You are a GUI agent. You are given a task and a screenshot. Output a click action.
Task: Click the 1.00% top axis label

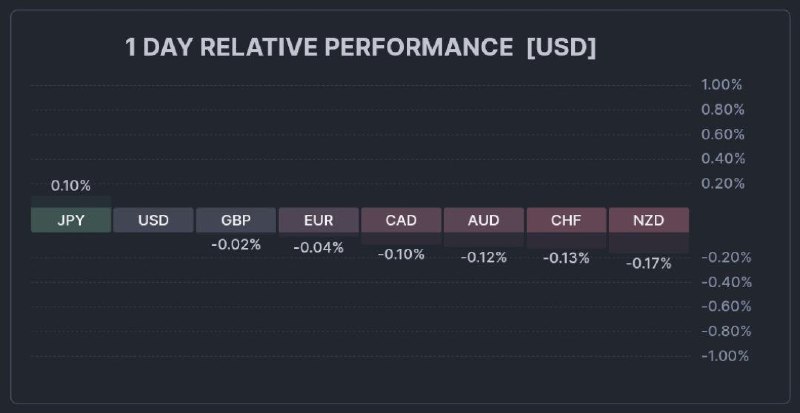(x=722, y=85)
